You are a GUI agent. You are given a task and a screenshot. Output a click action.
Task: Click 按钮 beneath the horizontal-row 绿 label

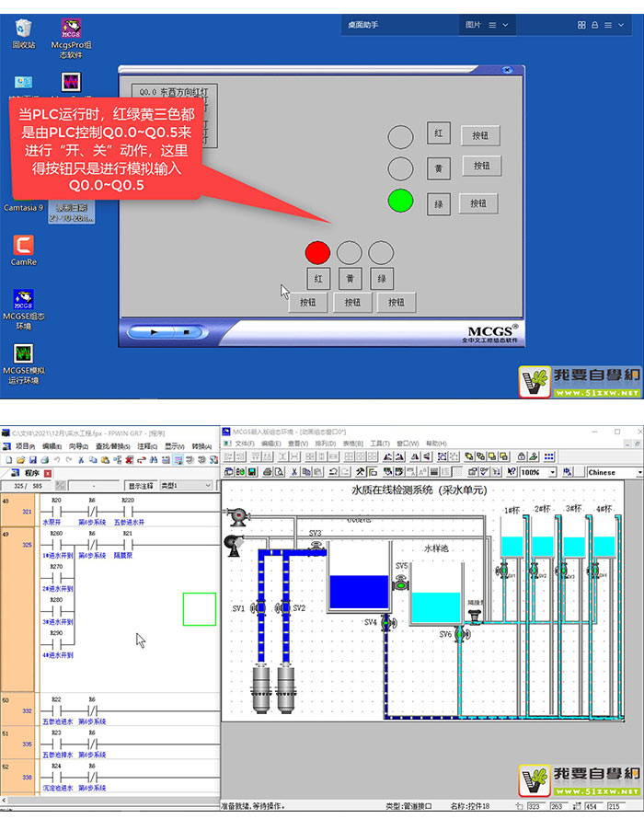pos(397,302)
